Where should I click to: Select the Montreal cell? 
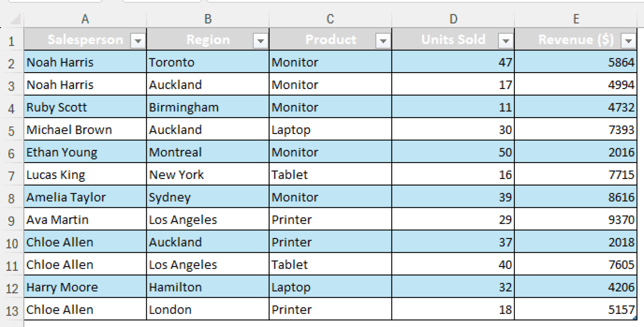click(x=208, y=152)
